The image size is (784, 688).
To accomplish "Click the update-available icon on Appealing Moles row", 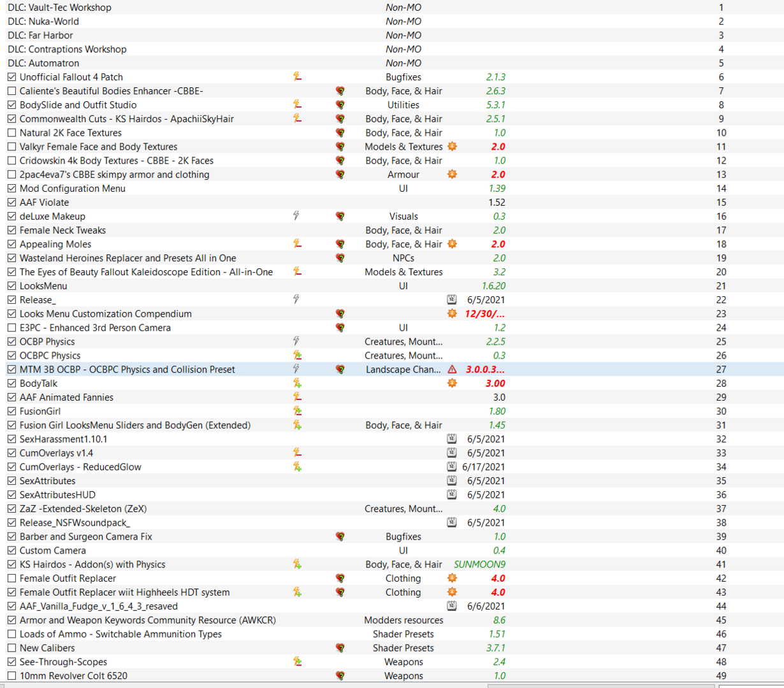I will [x=452, y=244].
